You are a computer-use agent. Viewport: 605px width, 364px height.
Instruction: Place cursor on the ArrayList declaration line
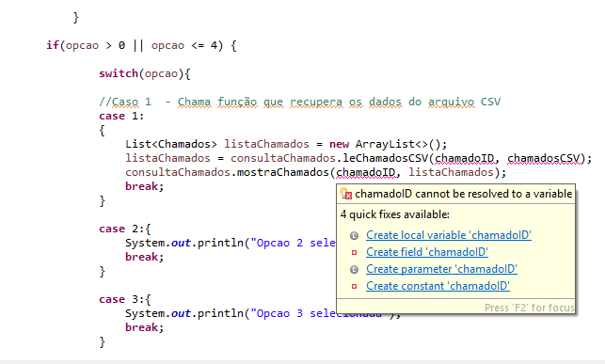[x=286, y=144]
